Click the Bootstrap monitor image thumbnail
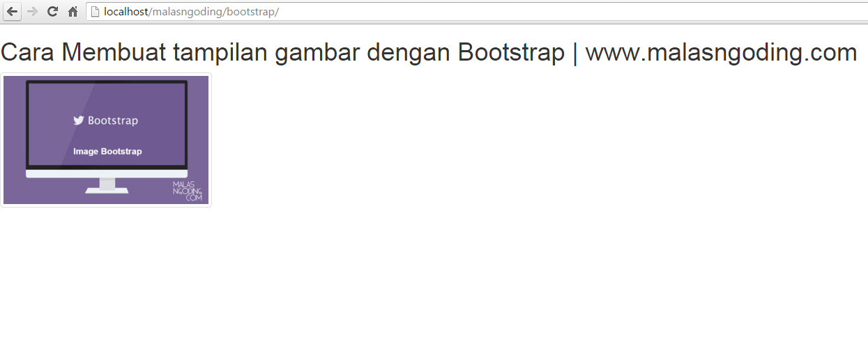The image size is (868, 351). pos(106,140)
